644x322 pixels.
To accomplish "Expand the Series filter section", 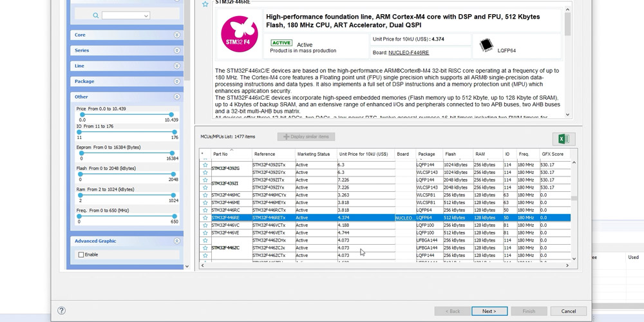I will pos(177,50).
